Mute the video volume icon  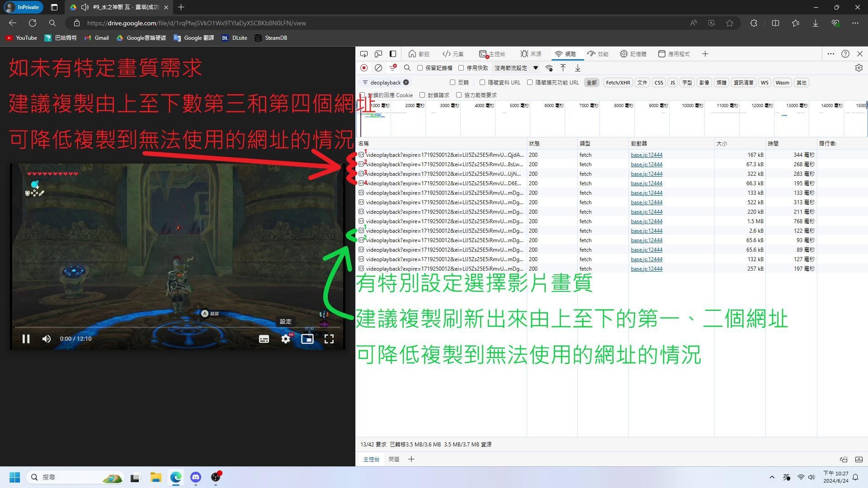point(47,339)
